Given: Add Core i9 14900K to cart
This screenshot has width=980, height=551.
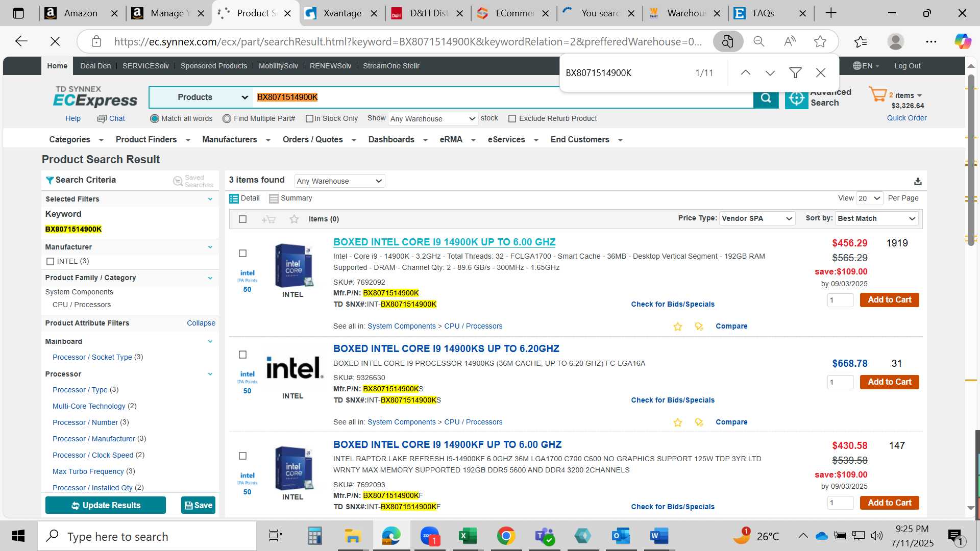Looking at the screenshot, I should 889,300.
